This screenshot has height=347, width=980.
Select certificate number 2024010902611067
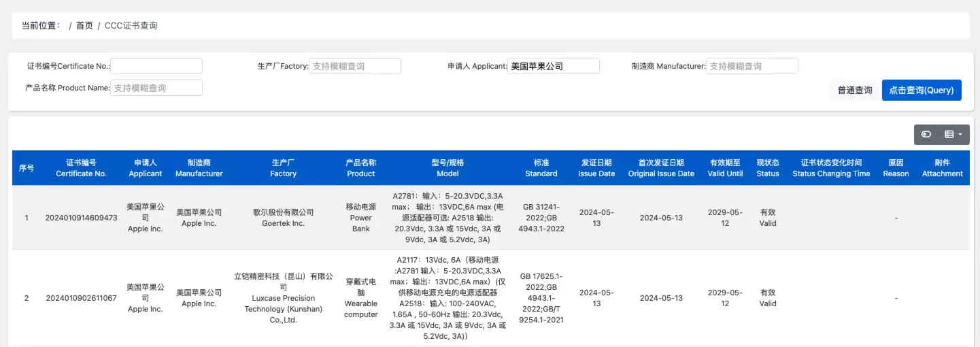click(81, 298)
